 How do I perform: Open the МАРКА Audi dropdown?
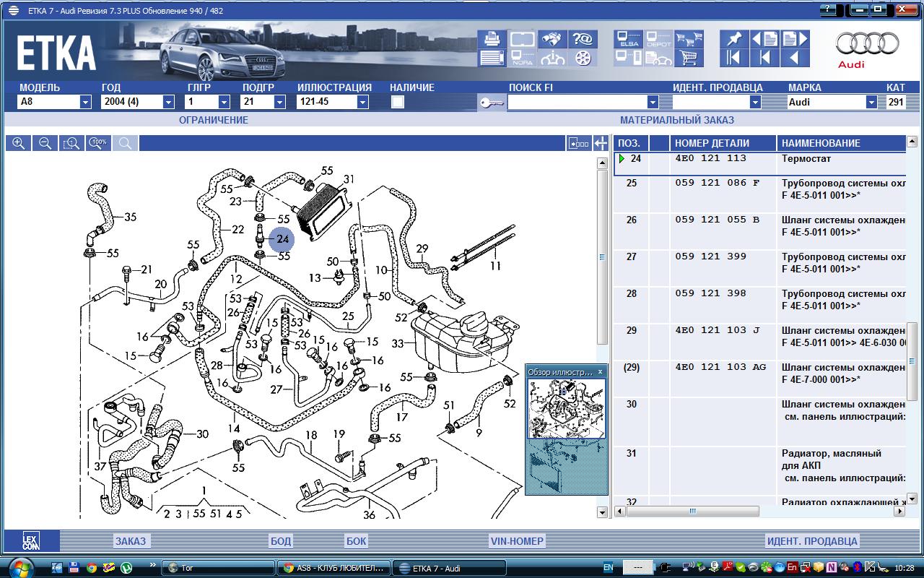click(871, 103)
